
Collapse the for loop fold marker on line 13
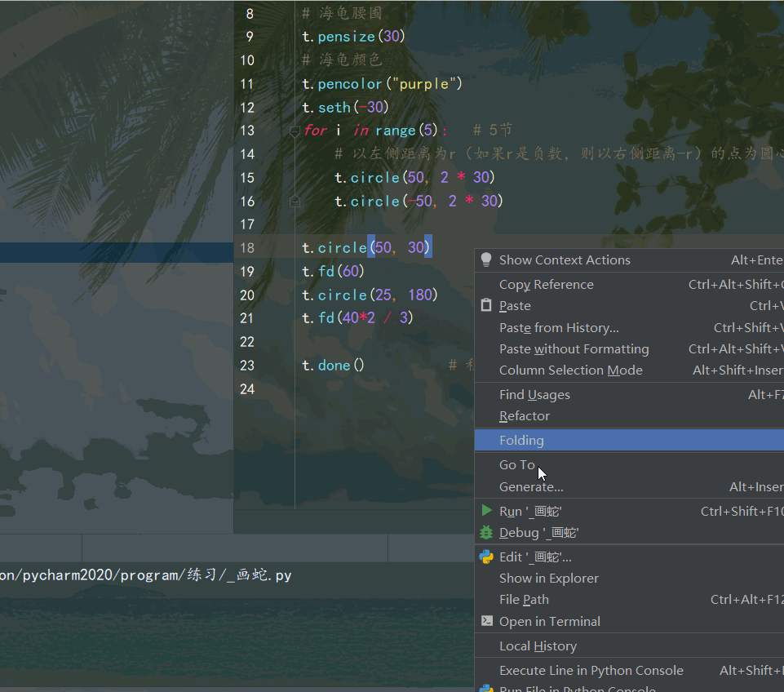tap(295, 131)
